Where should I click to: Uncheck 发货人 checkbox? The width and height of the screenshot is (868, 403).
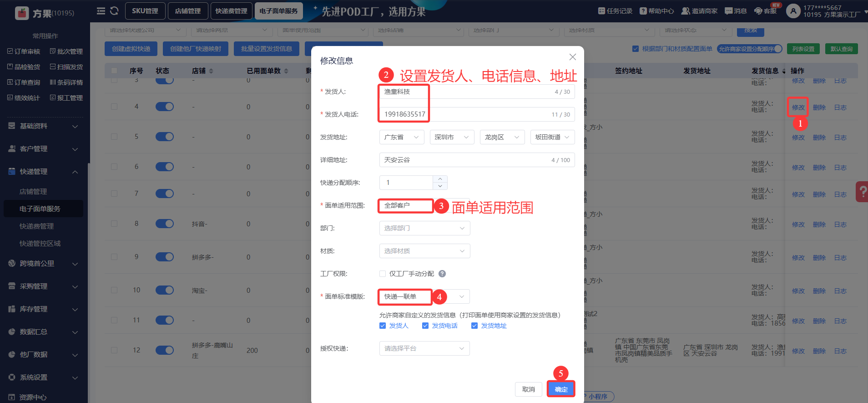point(383,326)
